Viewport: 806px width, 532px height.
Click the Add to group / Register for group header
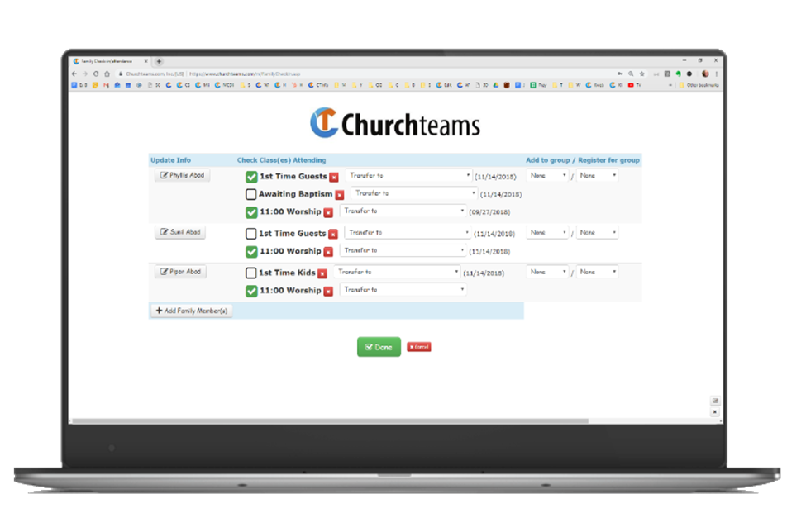583,161
